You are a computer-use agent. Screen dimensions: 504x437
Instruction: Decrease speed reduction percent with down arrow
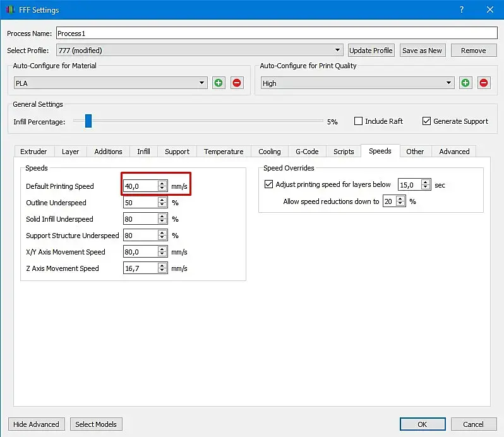400,204
